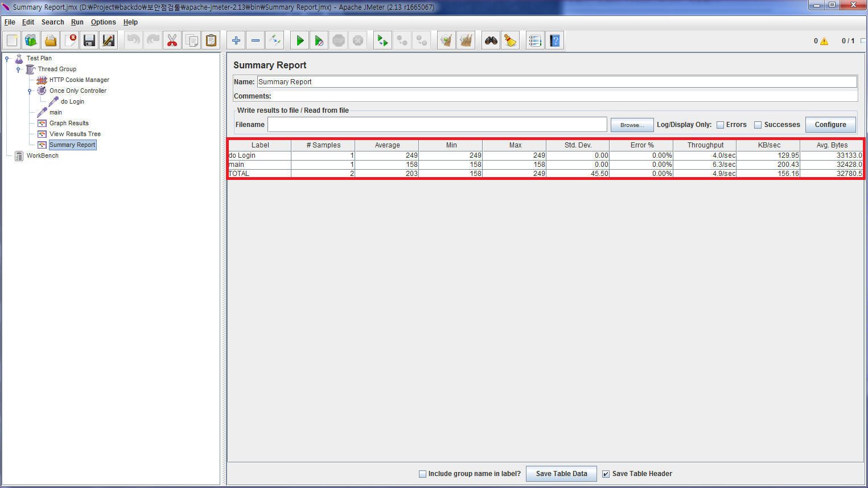The height and width of the screenshot is (488, 868).
Task: Click the Label column header
Action: [x=260, y=145]
